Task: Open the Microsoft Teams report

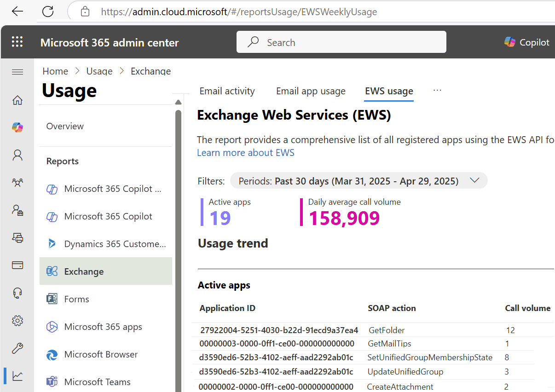Action: pos(105,382)
